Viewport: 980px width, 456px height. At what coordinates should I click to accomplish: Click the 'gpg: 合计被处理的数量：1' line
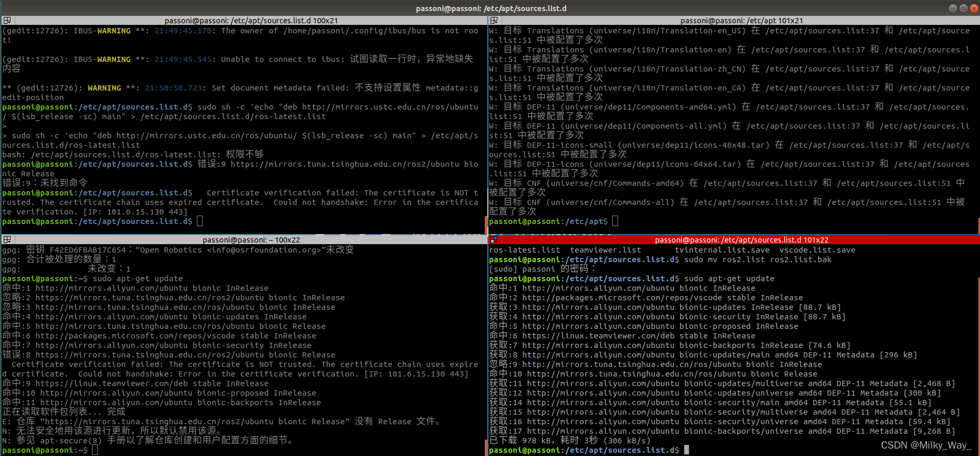click(x=59, y=260)
